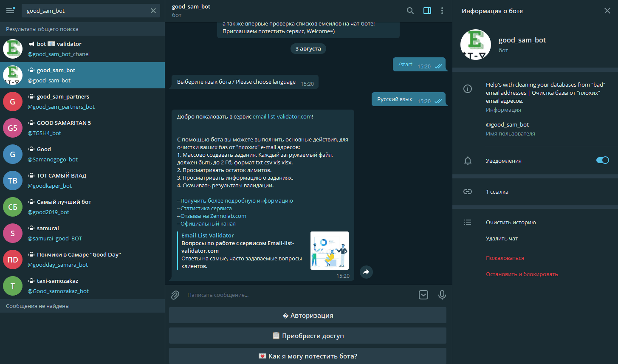Click the info circle icon
This screenshot has width=618, height=364.
pyautogui.click(x=468, y=89)
